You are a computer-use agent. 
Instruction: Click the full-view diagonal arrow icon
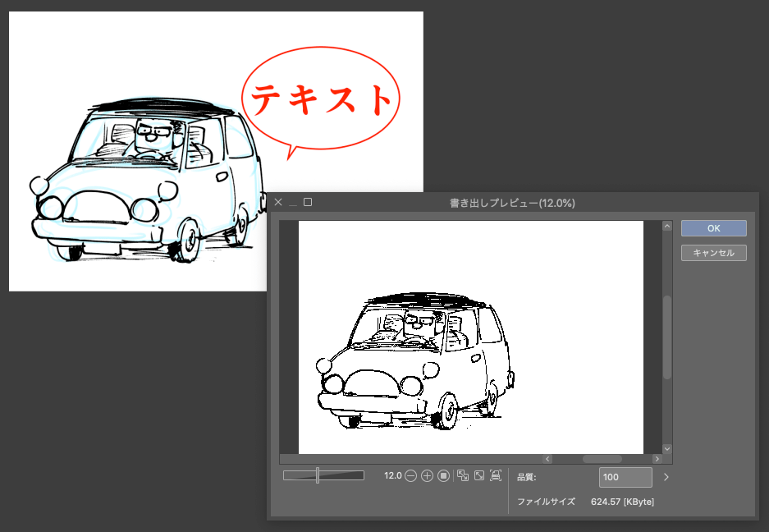coord(479,475)
